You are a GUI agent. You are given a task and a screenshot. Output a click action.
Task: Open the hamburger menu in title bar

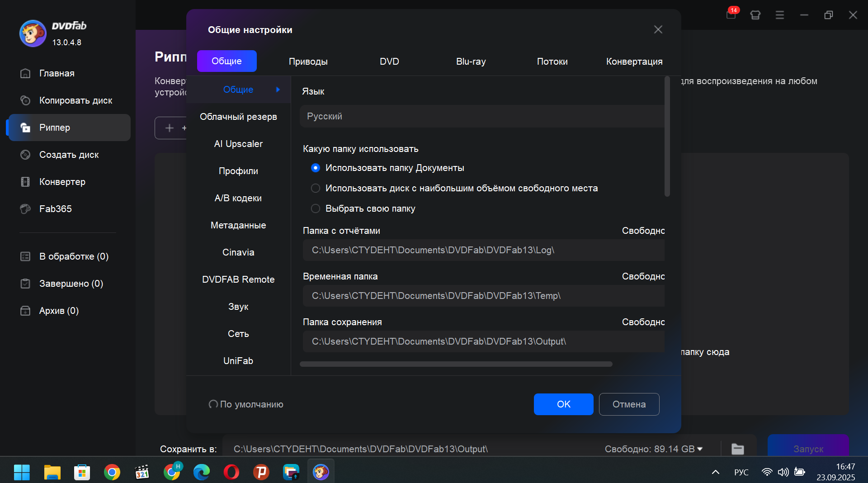[x=780, y=15]
